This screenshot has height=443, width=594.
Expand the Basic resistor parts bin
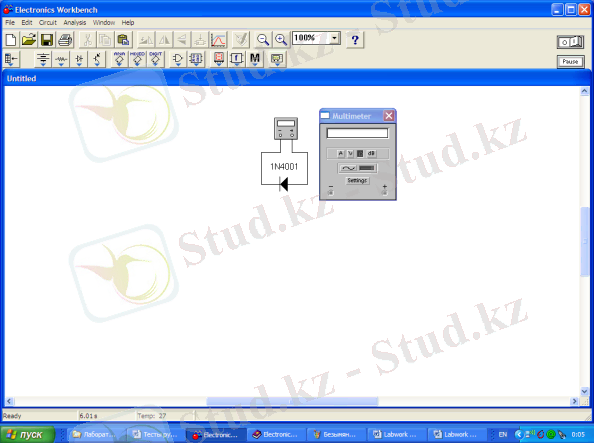click(61, 59)
